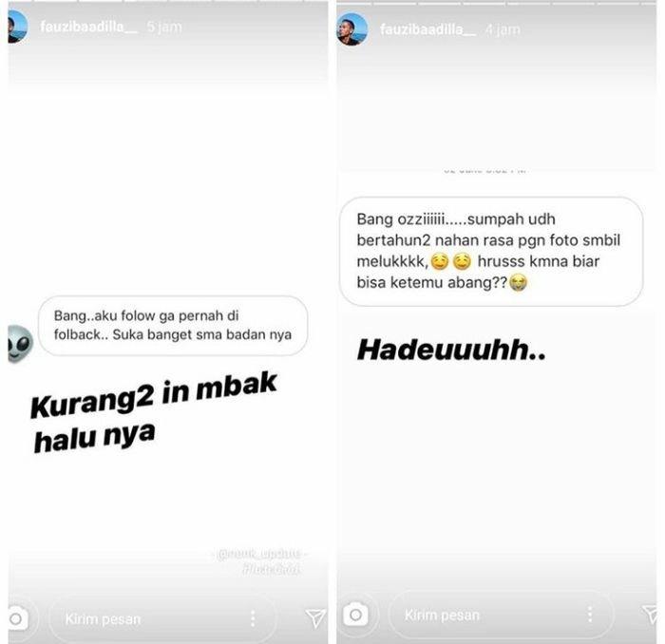Tap the send paper plane in right story
The height and width of the screenshot is (644, 665).
(650, 615)
